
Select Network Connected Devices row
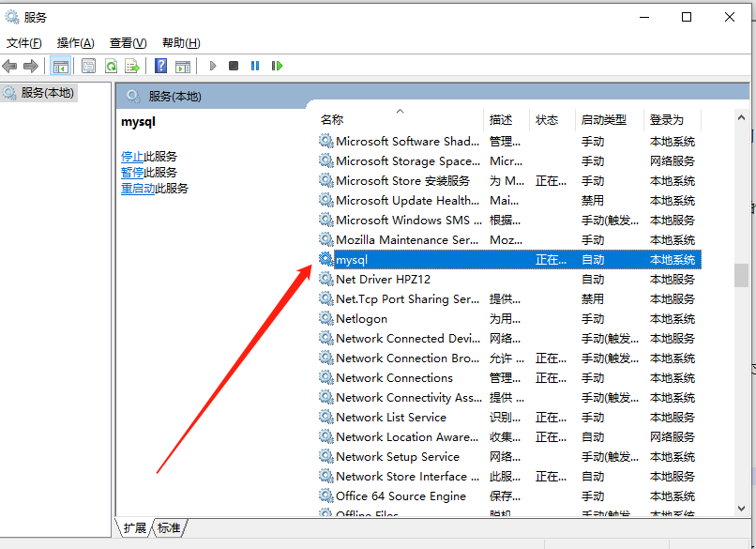tap(509, 338)
